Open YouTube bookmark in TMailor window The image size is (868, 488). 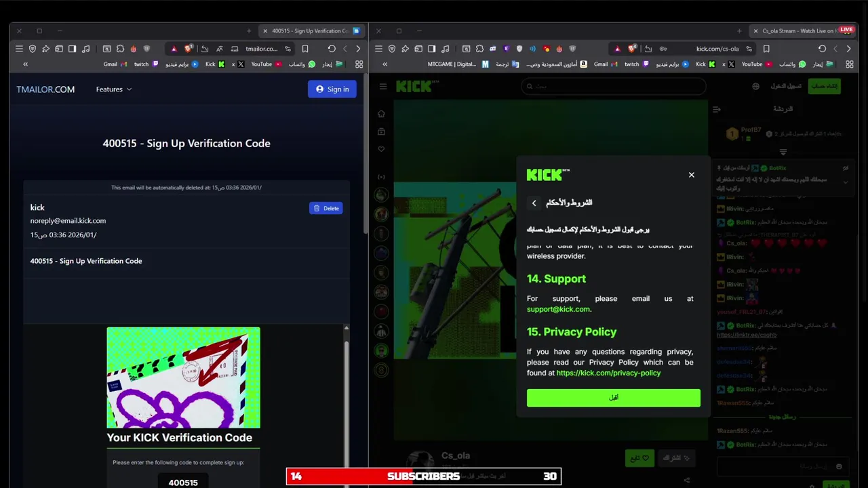pos(265,64)
